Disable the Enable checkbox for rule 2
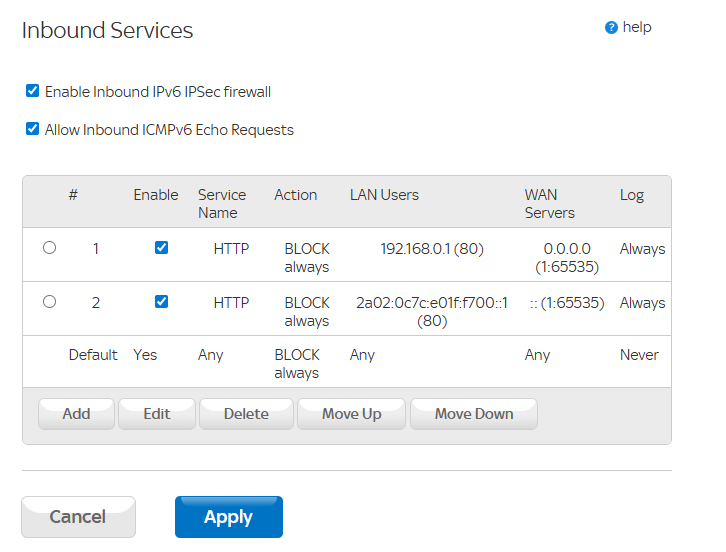 point(162,302)
